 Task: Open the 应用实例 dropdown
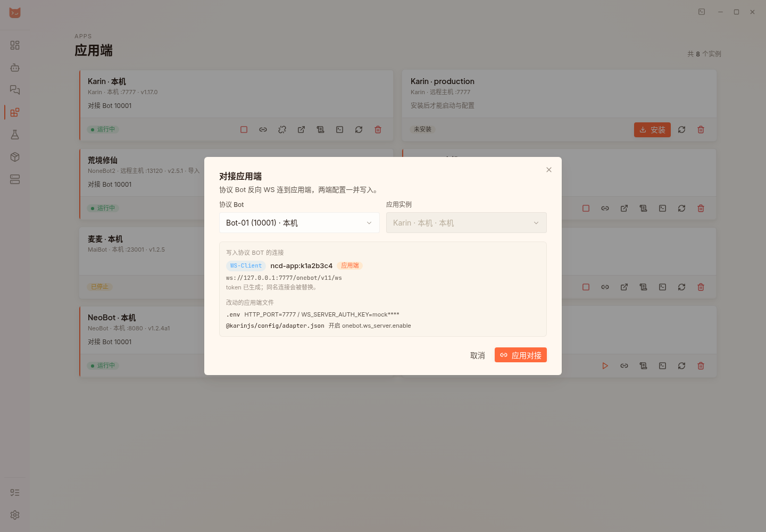(467, 223)
